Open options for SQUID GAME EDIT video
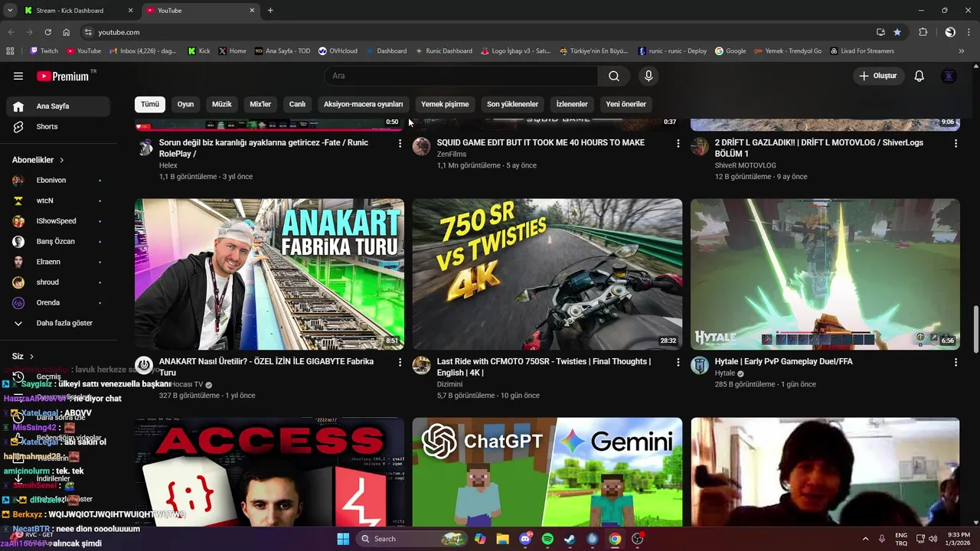The height and width of the screenshot is (551, 980). pos(678,143)
